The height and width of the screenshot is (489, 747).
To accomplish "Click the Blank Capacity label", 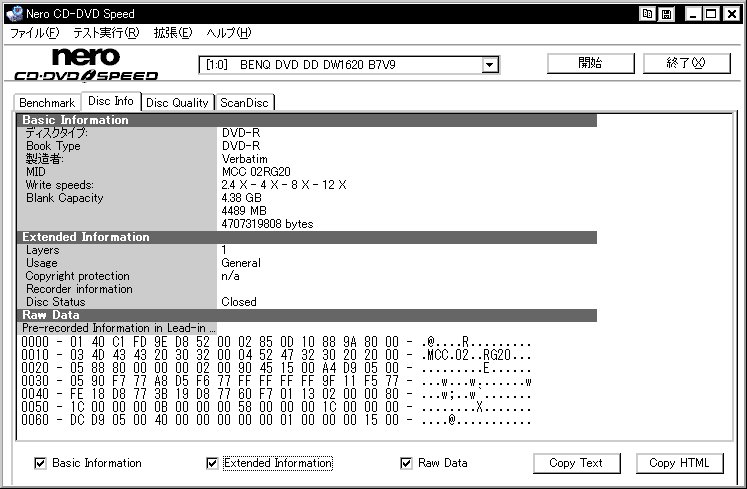I will pyautogui.click(x=64, y=198).
